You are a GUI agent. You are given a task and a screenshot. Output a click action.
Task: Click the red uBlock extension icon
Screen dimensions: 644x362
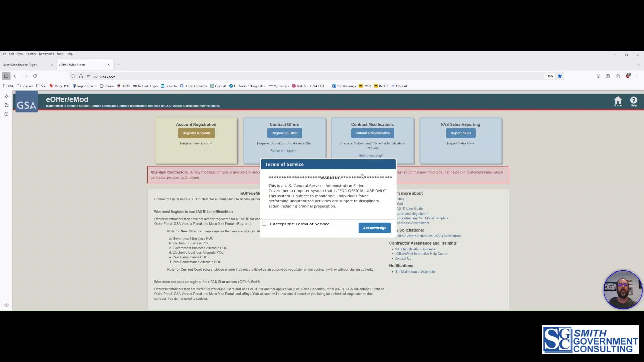628,76
